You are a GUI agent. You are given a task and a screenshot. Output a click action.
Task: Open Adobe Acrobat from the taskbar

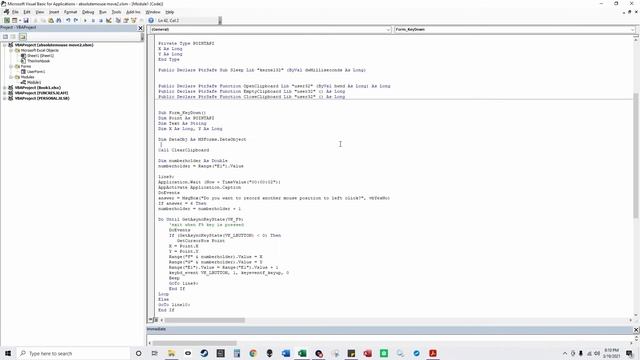click(x=433, y=353)
